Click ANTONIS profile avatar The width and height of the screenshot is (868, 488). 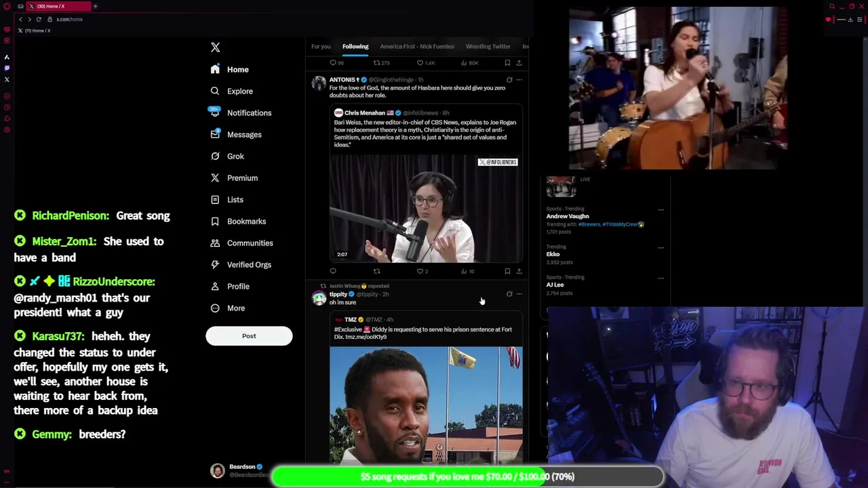pos(319,83)
